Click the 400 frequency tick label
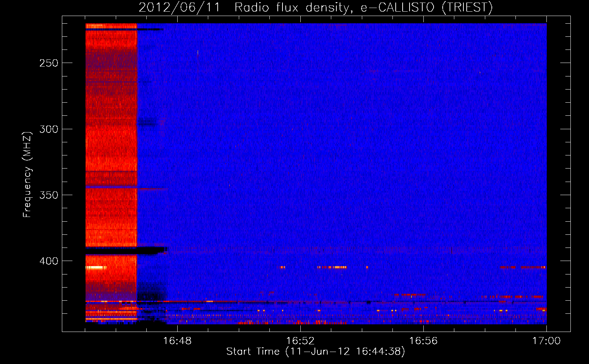 tap(49, 261)
